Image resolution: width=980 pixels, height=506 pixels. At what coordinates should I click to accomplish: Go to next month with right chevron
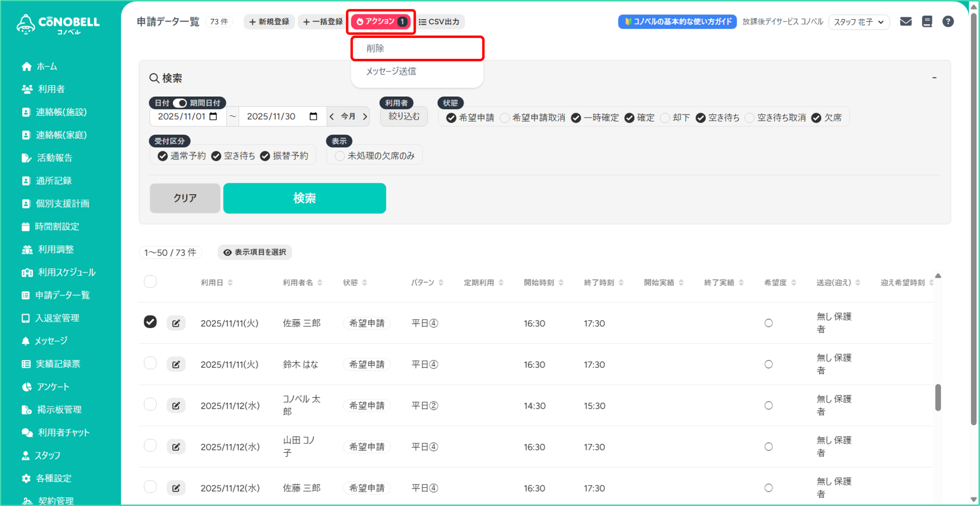(365, 116)
